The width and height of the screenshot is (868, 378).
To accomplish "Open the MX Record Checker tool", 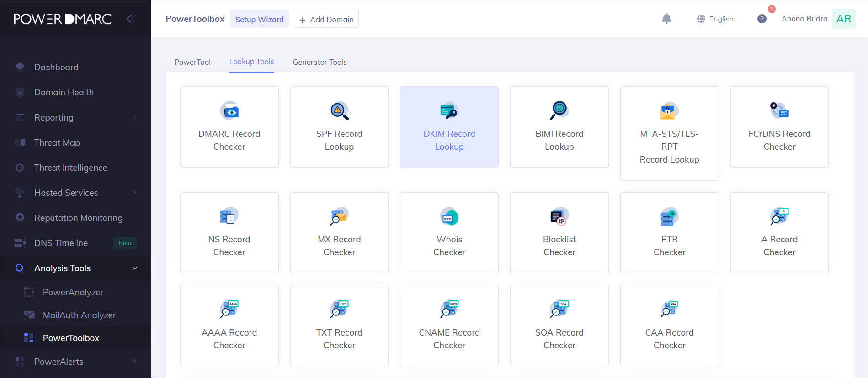I will [x=339, y=233].
